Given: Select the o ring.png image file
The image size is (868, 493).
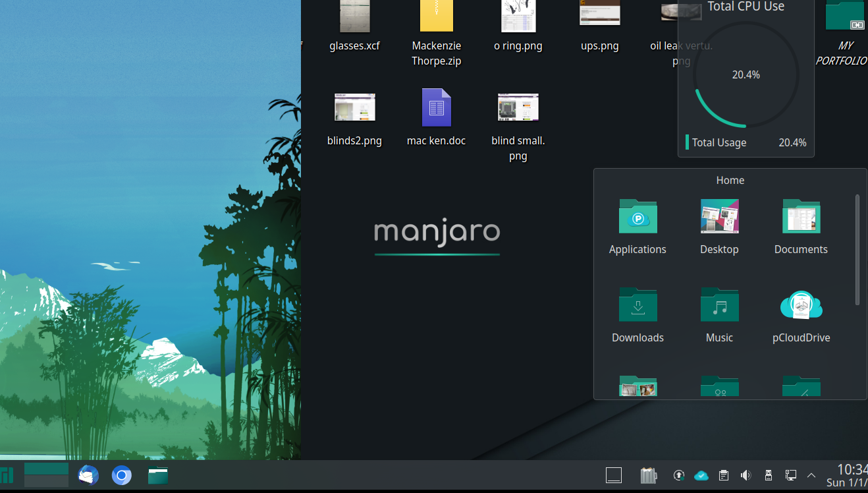Looking at the screenshot, I should coord(518,26).
